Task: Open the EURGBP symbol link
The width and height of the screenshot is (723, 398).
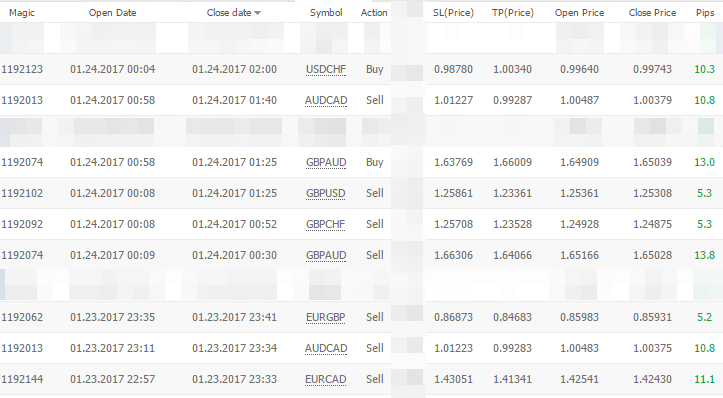Action: (x=326, y=317)
